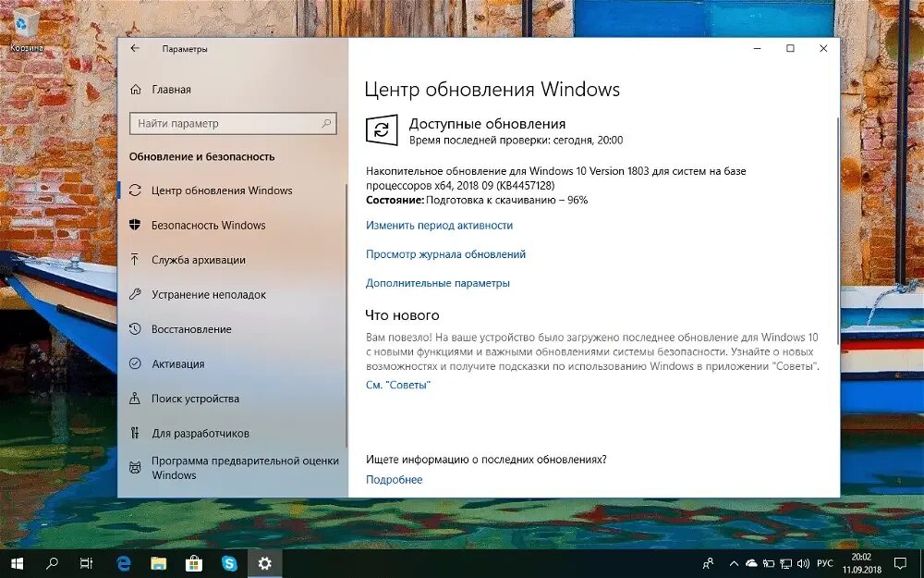Click the network icon in system tray
This screenshot has width=924, height=578.
tap(786, 563)
